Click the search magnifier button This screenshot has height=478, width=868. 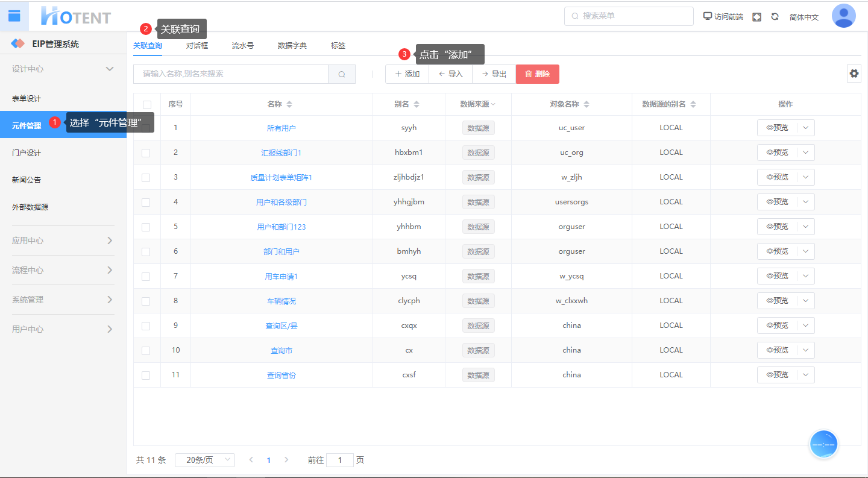click(x=342, y=74)
